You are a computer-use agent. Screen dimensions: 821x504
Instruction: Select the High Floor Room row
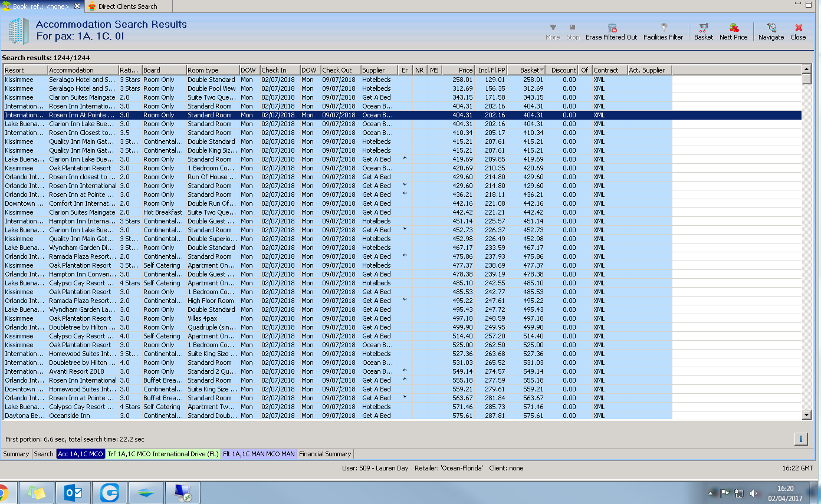[403, 301]
